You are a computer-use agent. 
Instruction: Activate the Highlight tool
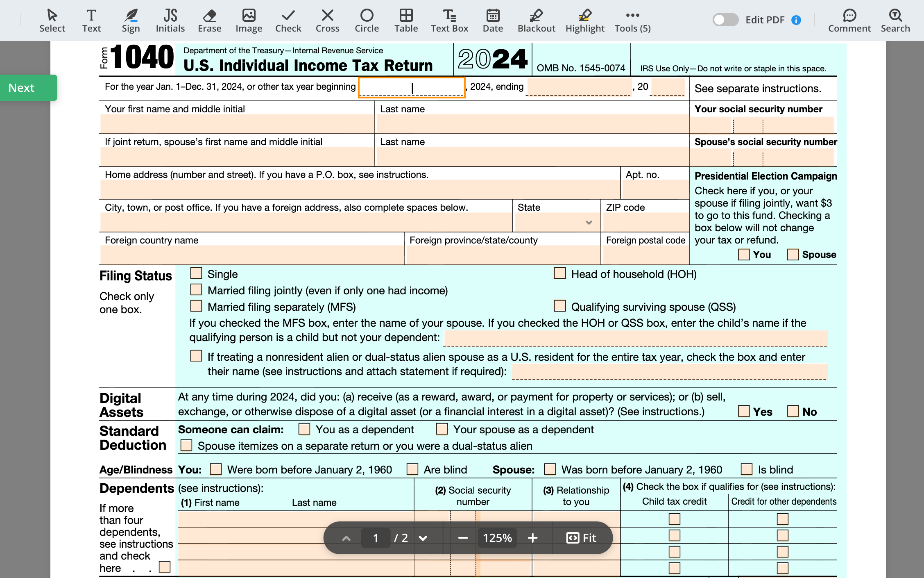pyautogui.click(x=585, y=20)
